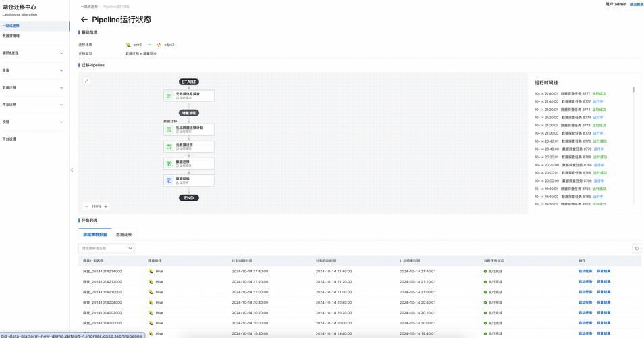This screenshot has height=338, width=644.
Task: Click 数据迁移 node icon in pipeline
Action: [169, 164]
